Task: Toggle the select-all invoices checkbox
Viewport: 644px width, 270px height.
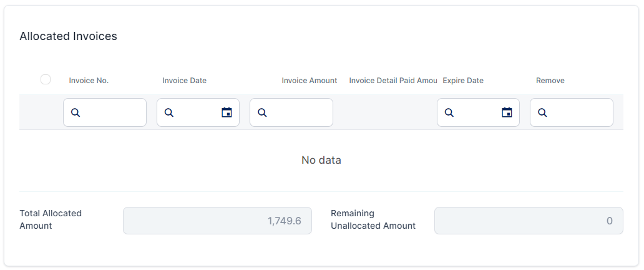Action: tap(46, 79)
